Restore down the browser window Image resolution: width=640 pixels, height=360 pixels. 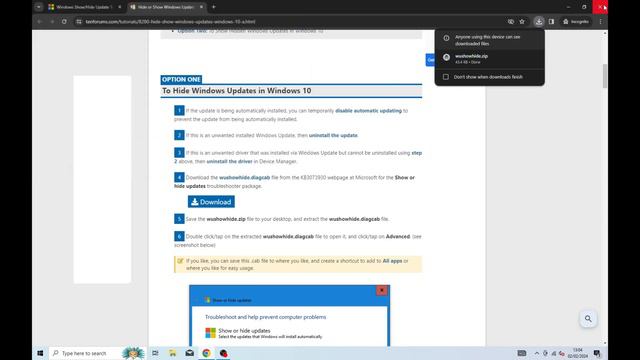point(584,7)
